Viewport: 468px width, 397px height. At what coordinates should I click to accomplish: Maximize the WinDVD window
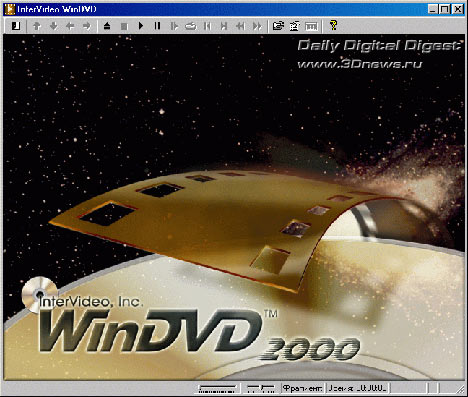click(445, 9)
